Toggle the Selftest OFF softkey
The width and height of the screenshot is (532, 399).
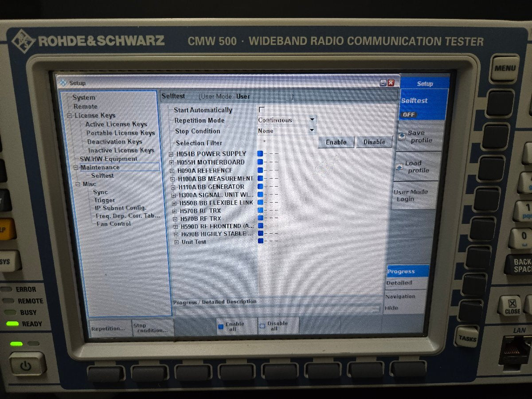[422, 105]
